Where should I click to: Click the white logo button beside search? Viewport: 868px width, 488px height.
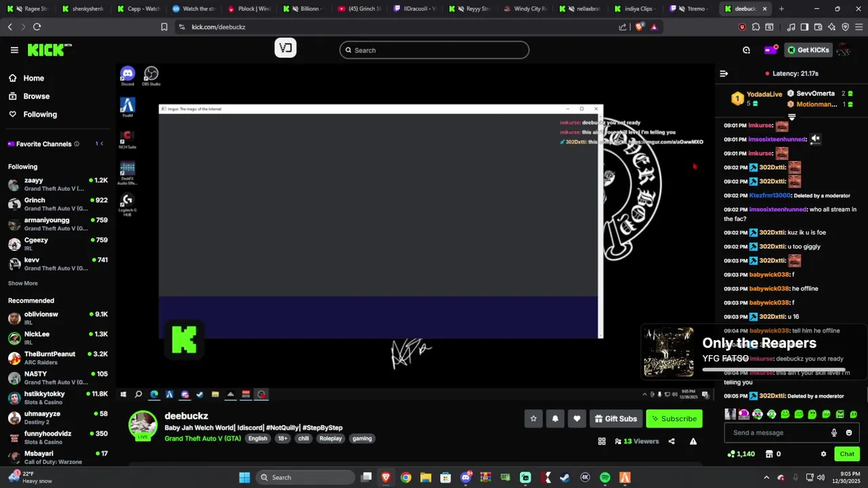coord(285,48)
